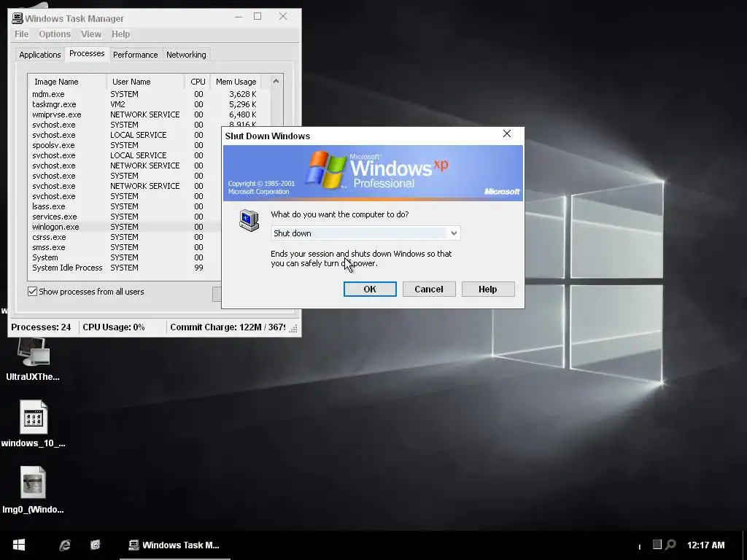Click the VM2 user name cell
This screenshot has height=560, width=747.
point(117,104)
